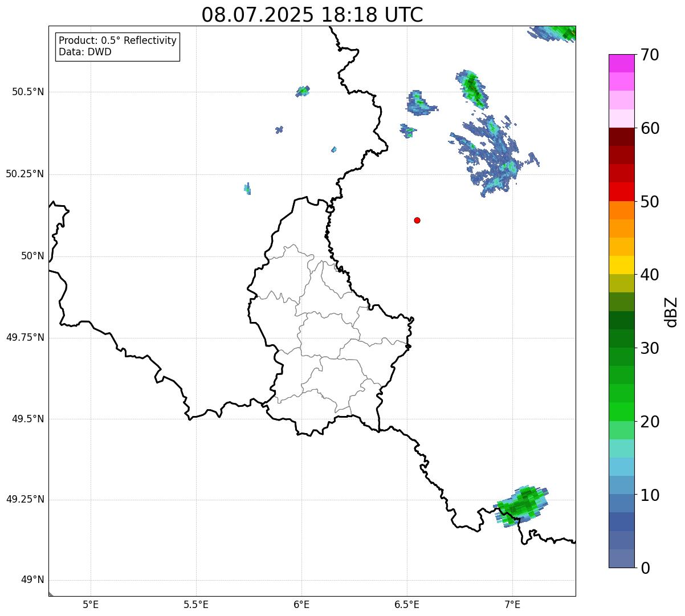Image resolution: width=685 pixels, height=616 pixels.
Task: Click the latitude label '50.25°N'
Action: 25,174
